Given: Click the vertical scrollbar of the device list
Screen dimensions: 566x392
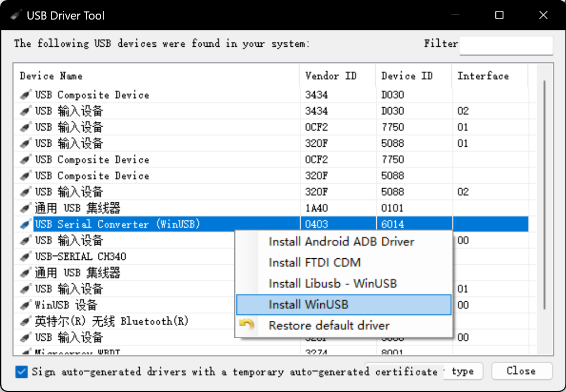Looking at the screenshot, I should pyautogui.click(x=544, y=196).
